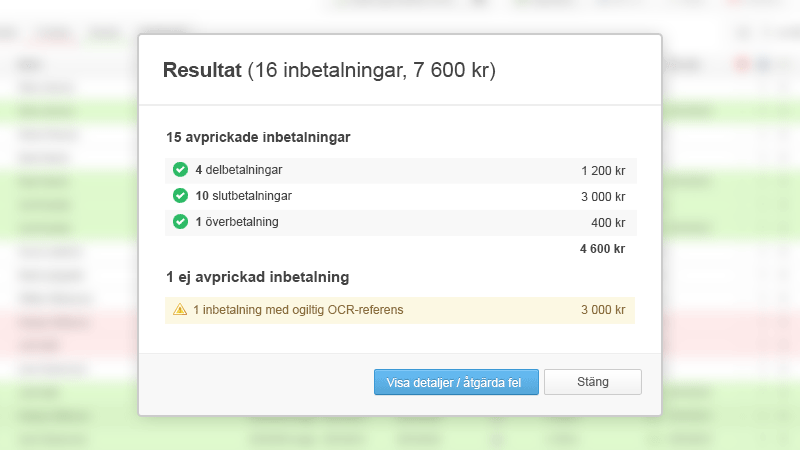Click the "15 avprickade inbetalningar" heading
Screen dimensions: 800x450
click(x=258, y=137)
